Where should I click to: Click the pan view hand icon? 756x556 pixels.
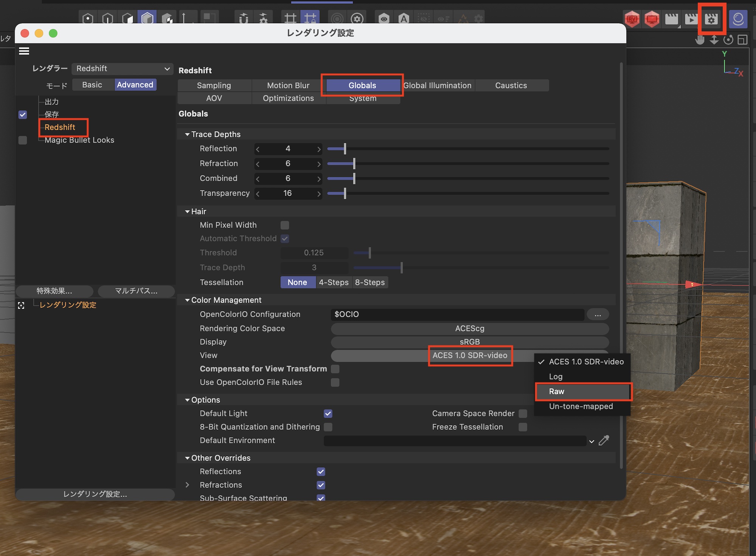pos(700,40)
